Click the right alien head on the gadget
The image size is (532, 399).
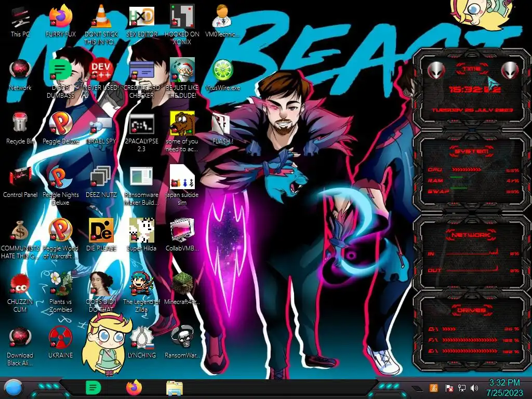tap(510, 70)
